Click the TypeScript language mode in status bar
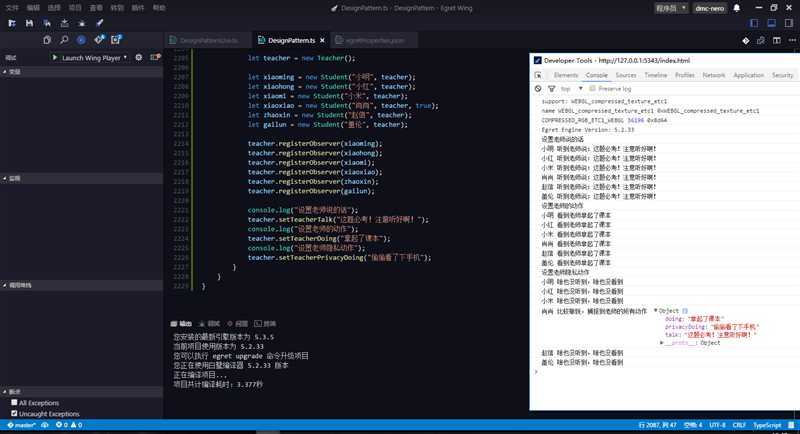 click(767, 425)
